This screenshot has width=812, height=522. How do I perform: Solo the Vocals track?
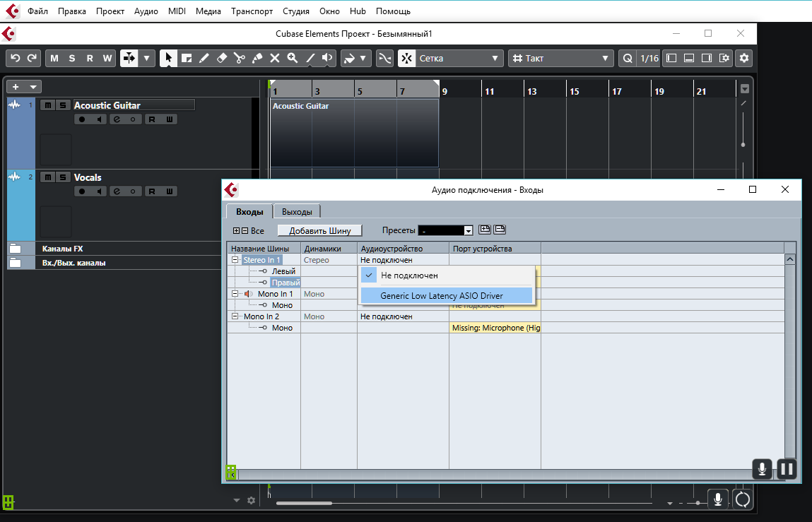click(x=63, y=177)
